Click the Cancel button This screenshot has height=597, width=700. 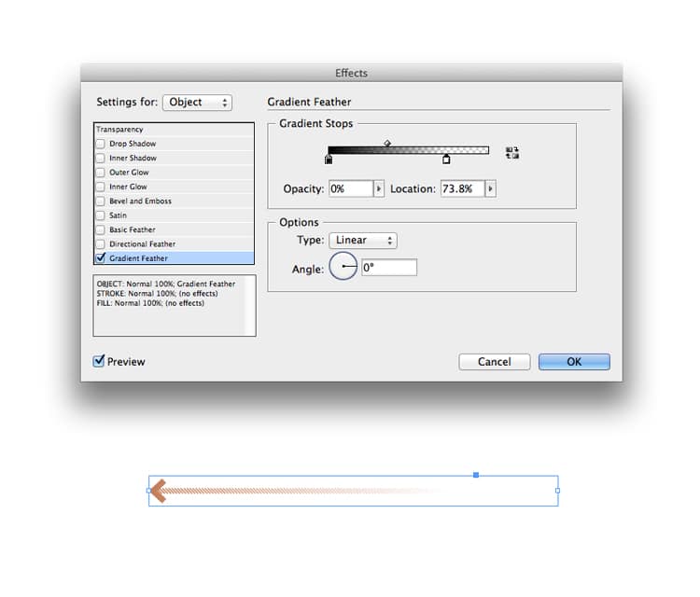[x=494, y=362]
